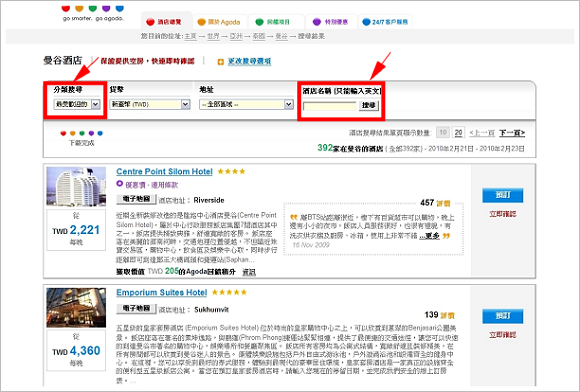Open the 457 reviews link

click(435, 203)
